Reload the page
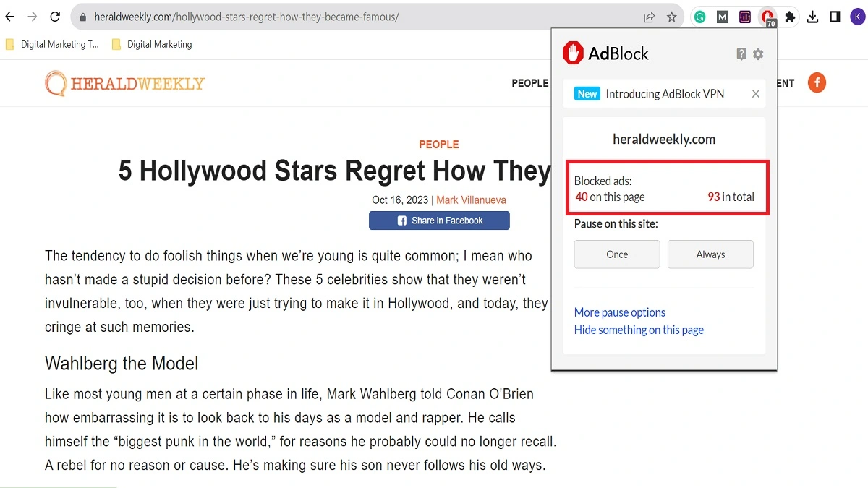Image resolution: width=868 pixels, height=488 pixels. pyautogui.click(x=55, y=17)
